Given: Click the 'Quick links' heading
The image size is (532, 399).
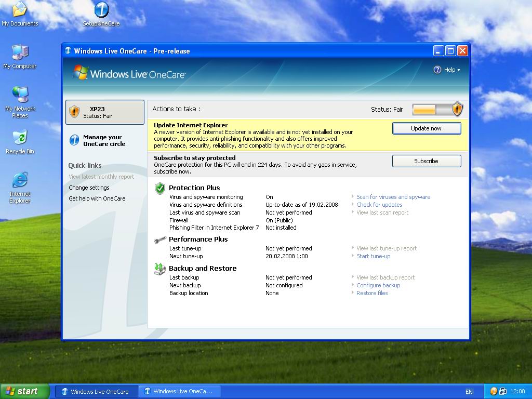Looking at the screenshot, I should click(85, 165).
